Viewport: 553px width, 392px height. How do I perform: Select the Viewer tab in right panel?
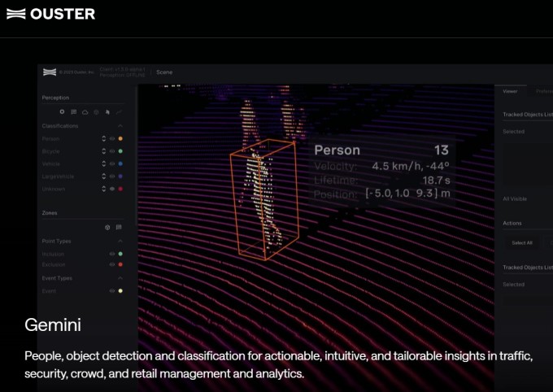pos(510,91)
